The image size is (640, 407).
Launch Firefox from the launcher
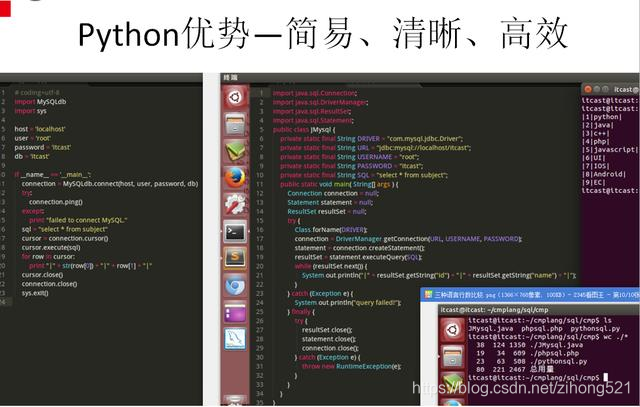coord(235,178)
